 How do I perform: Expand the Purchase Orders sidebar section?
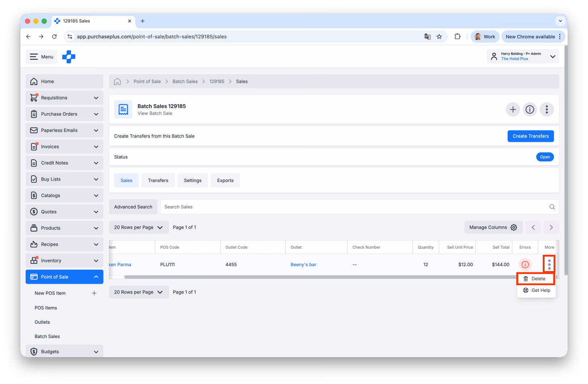pos(64,114)
